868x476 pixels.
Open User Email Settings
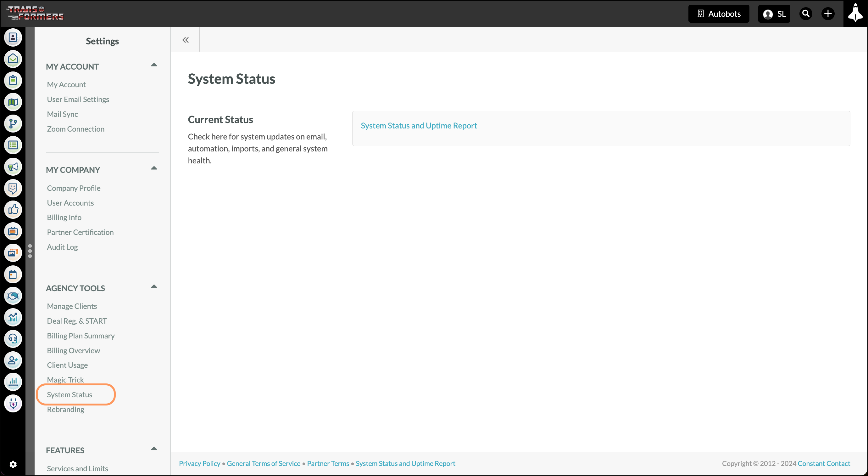(x=78, y=99)
